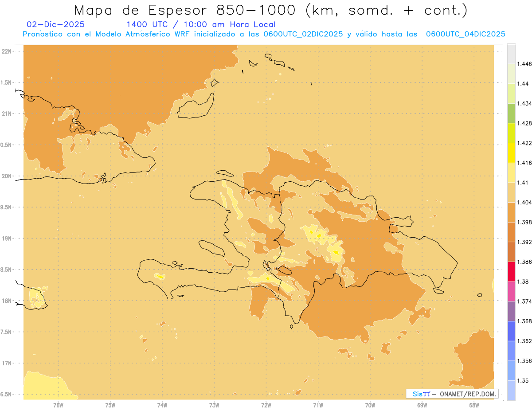The image size is (532, 411).
Task: Click the legend value '1.356'
Action: pos(524,361)
